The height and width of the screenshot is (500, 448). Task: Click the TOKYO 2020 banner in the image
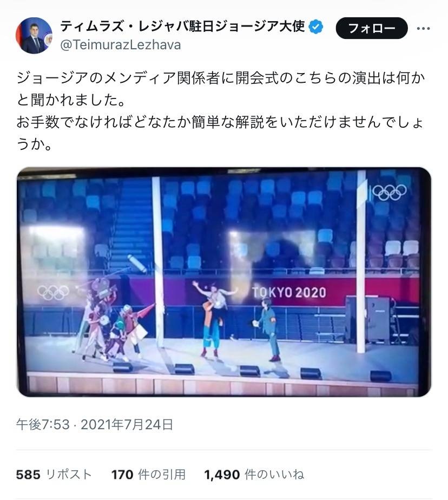(x=289, y=292)
